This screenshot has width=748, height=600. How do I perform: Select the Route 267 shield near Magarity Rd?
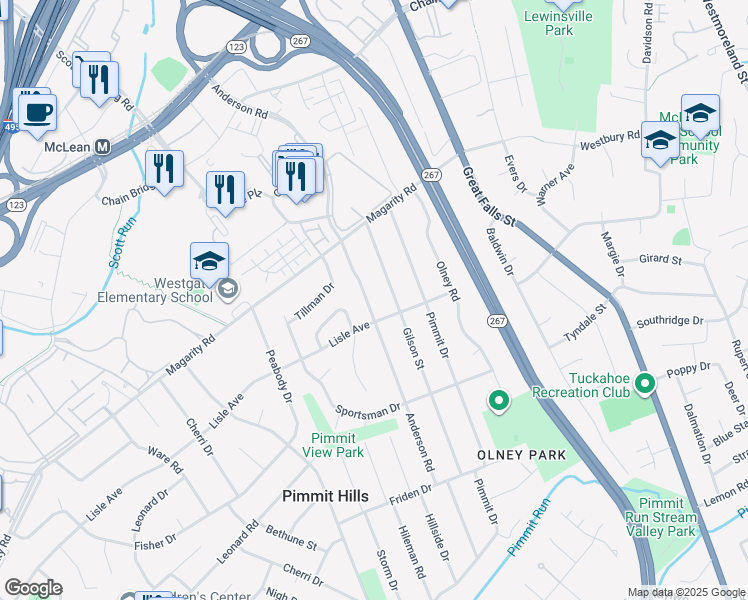click(431, 175)
